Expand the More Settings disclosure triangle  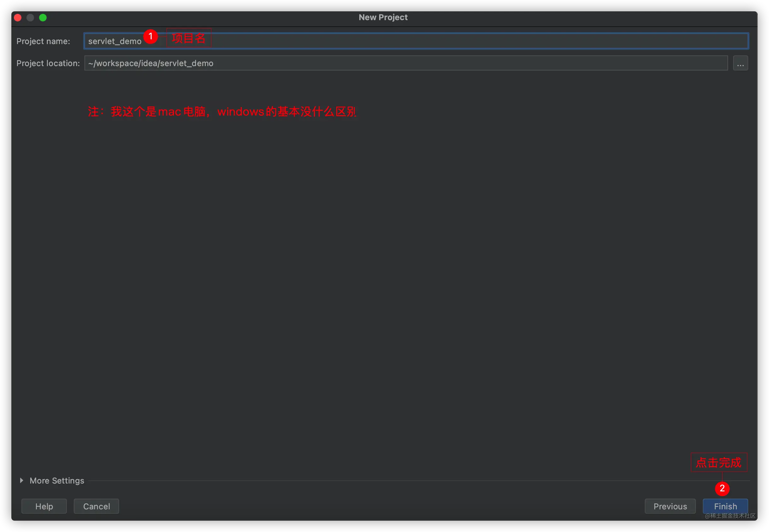coord(22,480)
